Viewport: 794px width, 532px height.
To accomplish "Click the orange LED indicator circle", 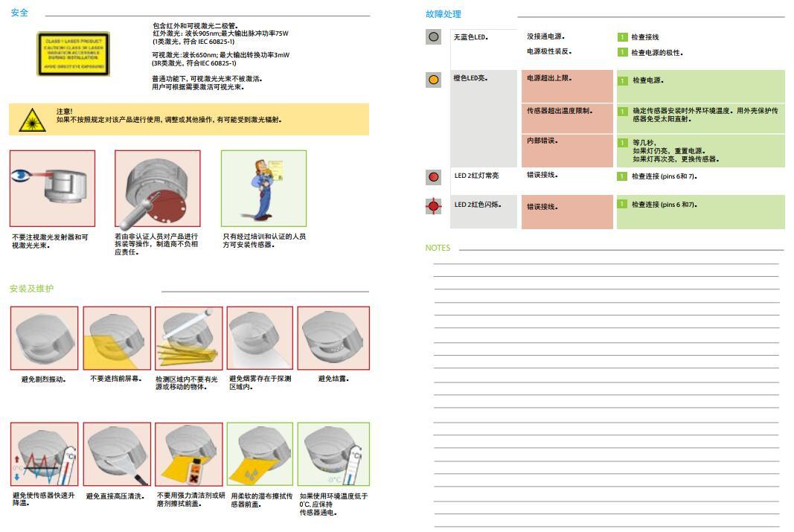I will coord(434,80).
